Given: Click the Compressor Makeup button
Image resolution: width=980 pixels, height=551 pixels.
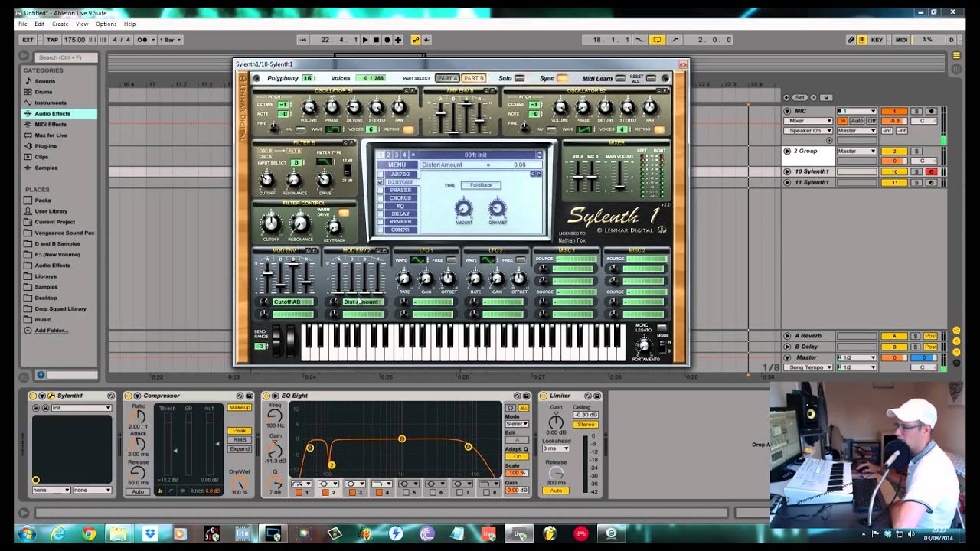Looking at the screenshot, I should click(240, 408).
